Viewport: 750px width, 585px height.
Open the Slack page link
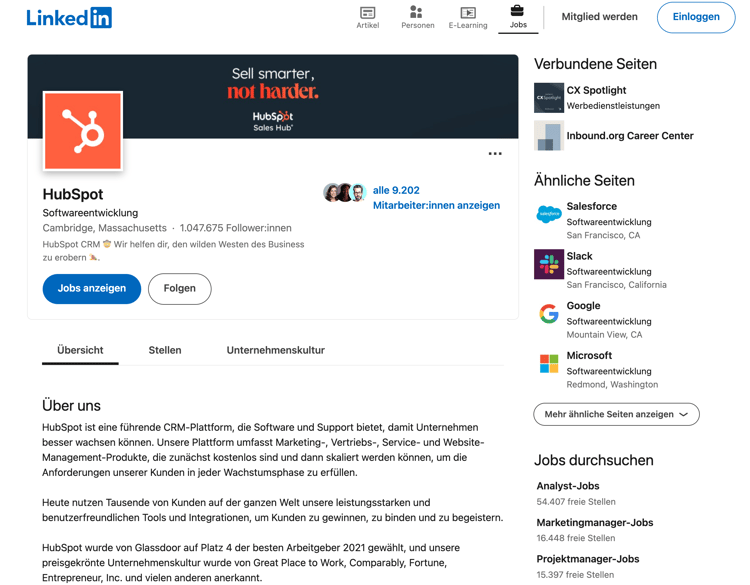click(579, 256)
